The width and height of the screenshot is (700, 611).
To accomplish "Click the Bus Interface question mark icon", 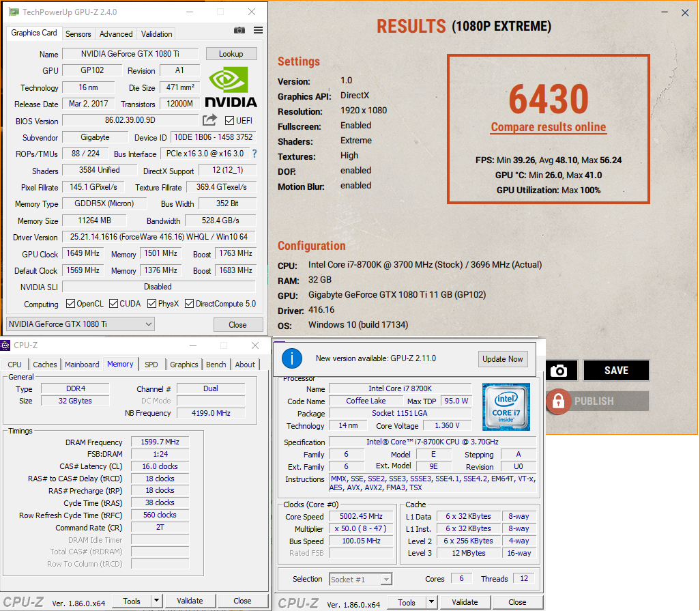I will [x=254, y=154].
